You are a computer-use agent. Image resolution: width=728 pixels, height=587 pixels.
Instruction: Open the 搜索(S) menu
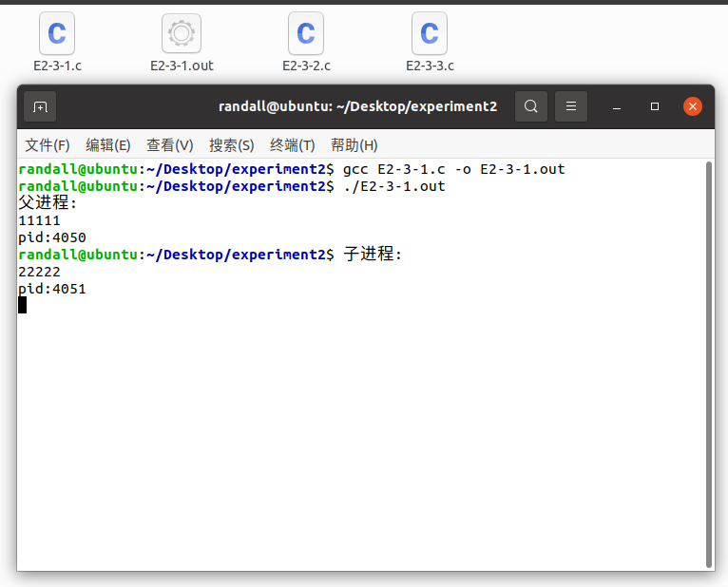click(x=232, y=145)
